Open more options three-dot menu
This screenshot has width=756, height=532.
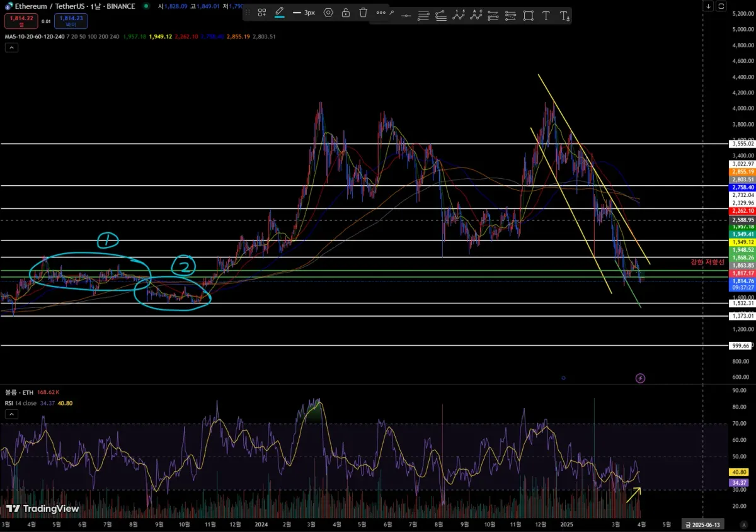(381, 13)
